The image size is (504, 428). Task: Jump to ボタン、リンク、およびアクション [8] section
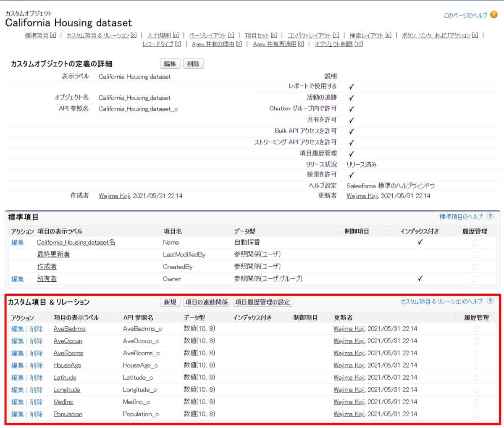440,35
